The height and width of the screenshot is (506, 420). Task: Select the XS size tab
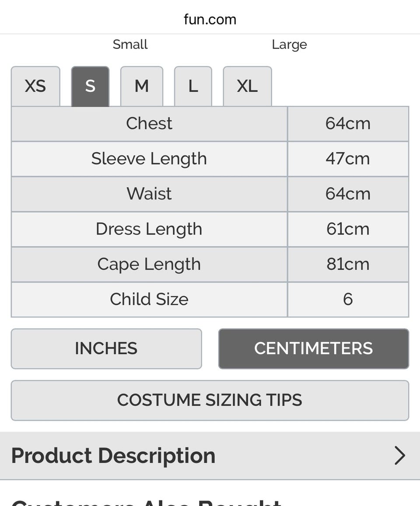[x=35, y=86]
